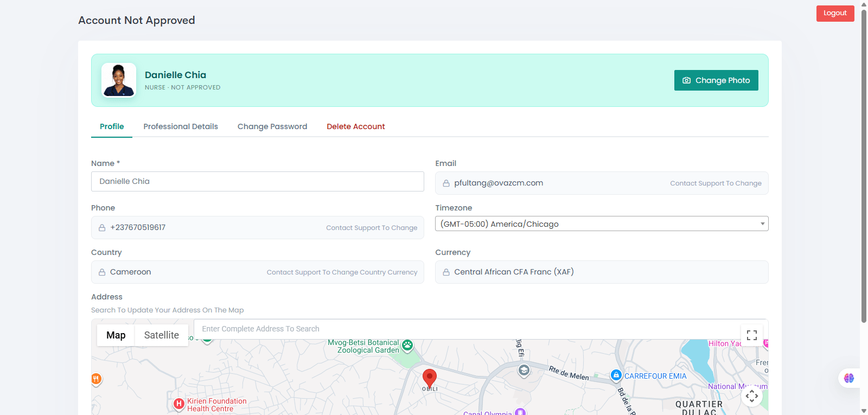Screen dimensions: 868x415
Task: Click the scrollbar up arrow
Action: (864, 4)
